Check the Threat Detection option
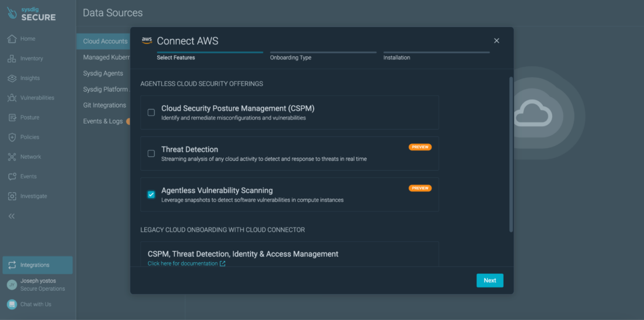Image resolution: width=644 pixels, height=320 pixels. point(151,154)
